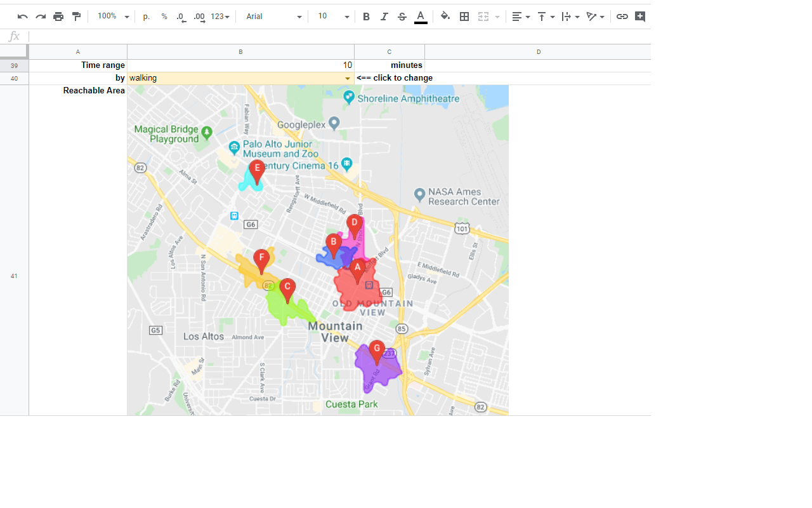This screenshot has height=508, width=812.
Task: Click the 'Cuesta Park' map label
Action: click(x=351, y=404)
